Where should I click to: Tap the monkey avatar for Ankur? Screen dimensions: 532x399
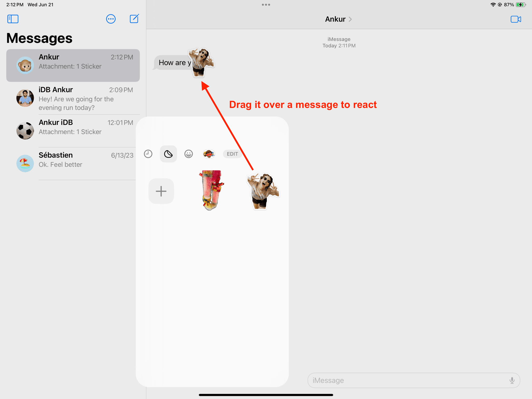tap(25, 65)
